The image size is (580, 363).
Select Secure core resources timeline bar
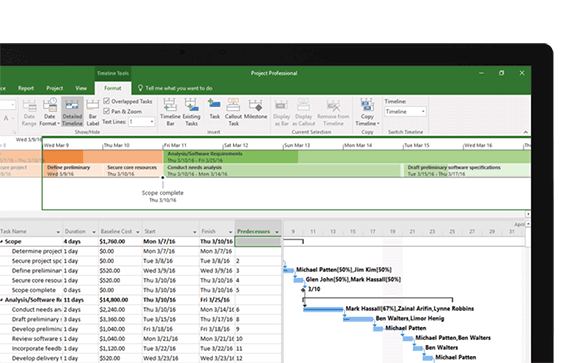pyautogui.click(x=132, y=171)
